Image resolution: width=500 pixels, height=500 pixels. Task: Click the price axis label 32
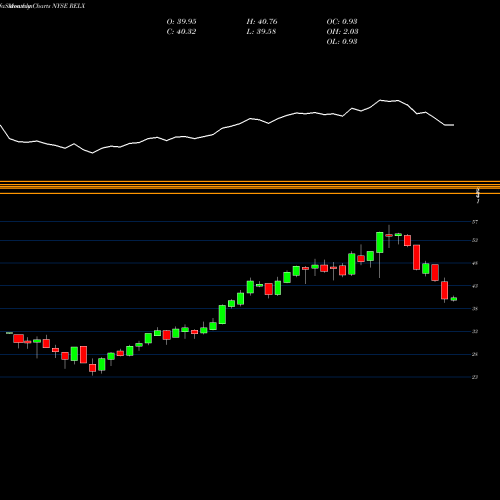click(x=475, y=331)
